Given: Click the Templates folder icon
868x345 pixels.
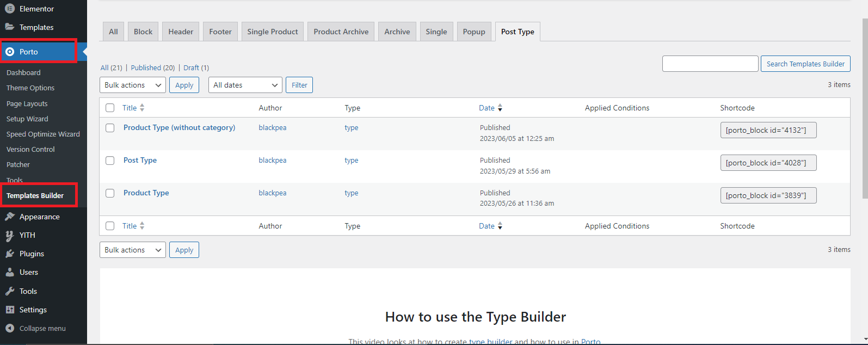Looking at the screenshot, I should click(x=10, y=27).
